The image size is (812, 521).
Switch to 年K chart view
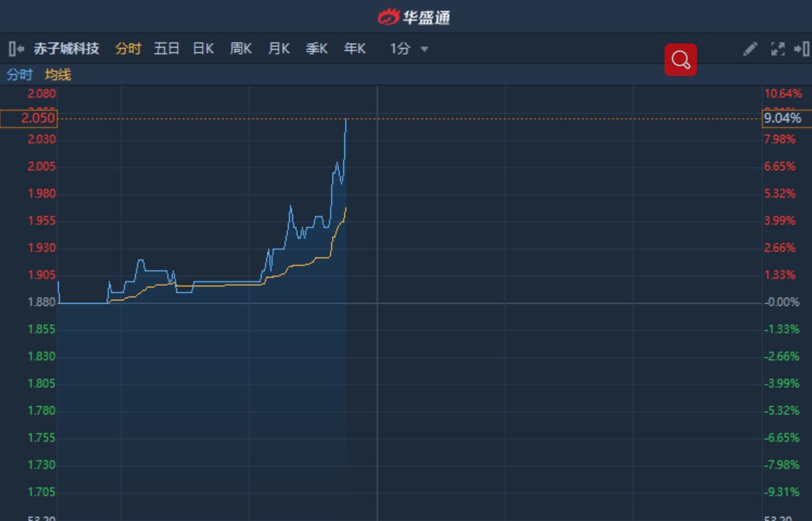pyautogui.click(x=354, y=48)
